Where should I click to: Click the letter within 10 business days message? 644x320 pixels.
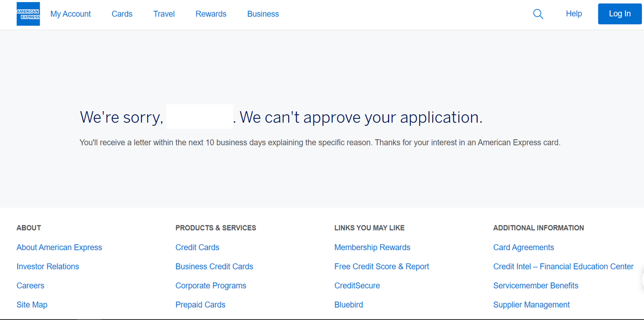point(320,143)
